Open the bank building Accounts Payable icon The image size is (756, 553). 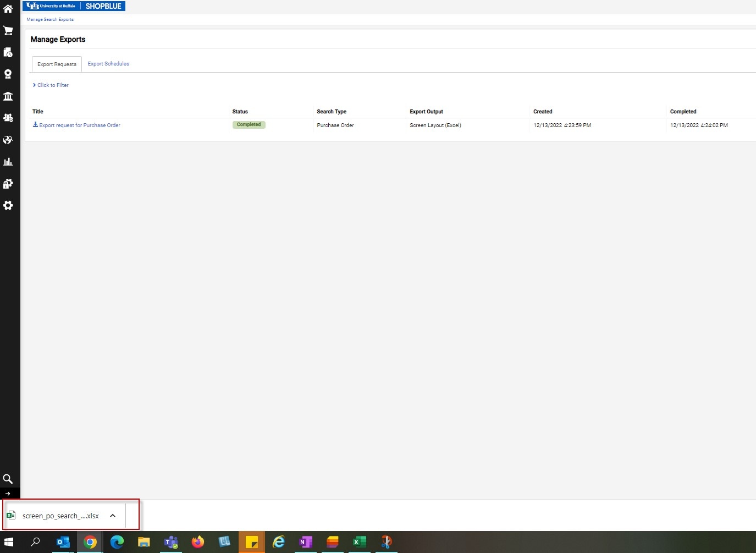pos(8,96)
